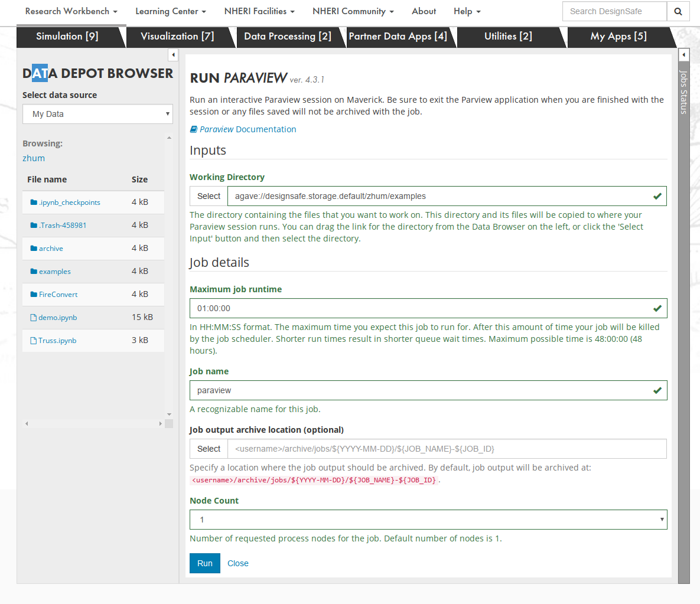This screenshot has height=604, width=700.
Task: Click the FireConvert folder icon
Action: point(34,295)
